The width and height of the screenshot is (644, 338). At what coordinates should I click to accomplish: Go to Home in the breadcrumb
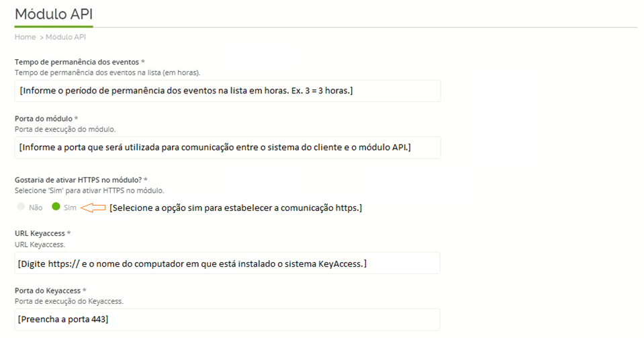(25, 37)
